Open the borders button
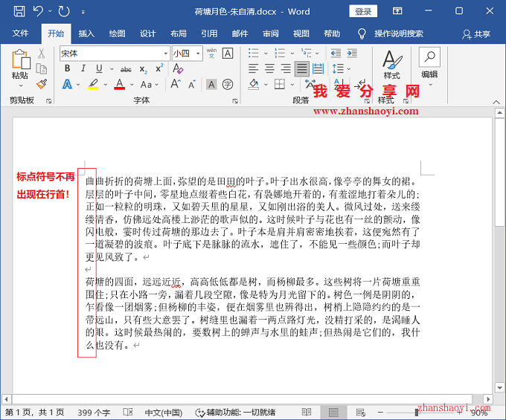 280,85
